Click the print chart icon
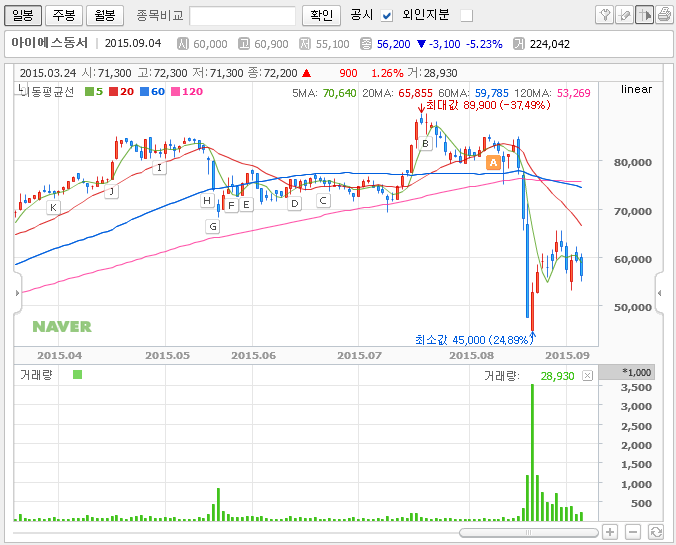 tap(664, 15)
